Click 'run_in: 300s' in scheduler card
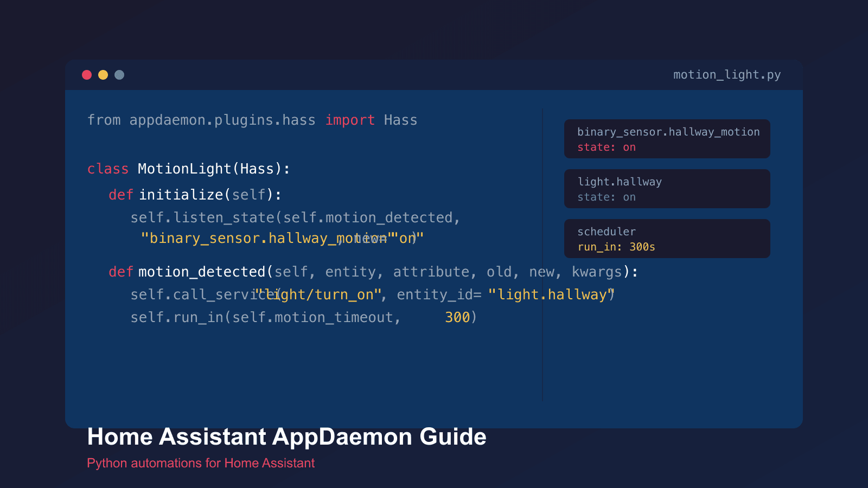 pos(616,247)
